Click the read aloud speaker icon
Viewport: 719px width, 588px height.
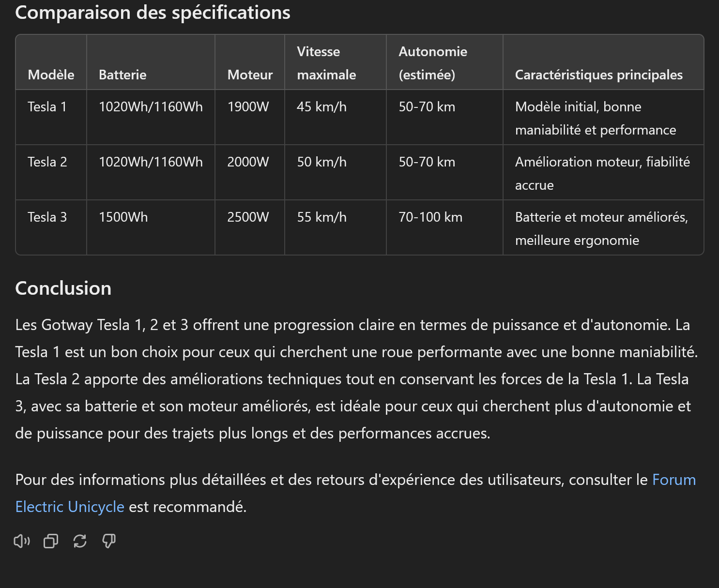(x=22, y=541)
